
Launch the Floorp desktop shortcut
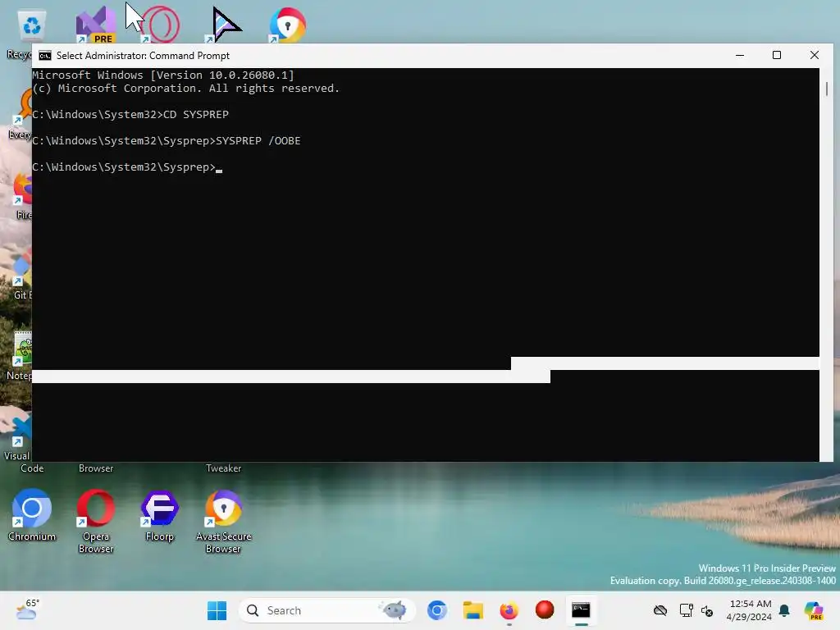pos(160,515)
